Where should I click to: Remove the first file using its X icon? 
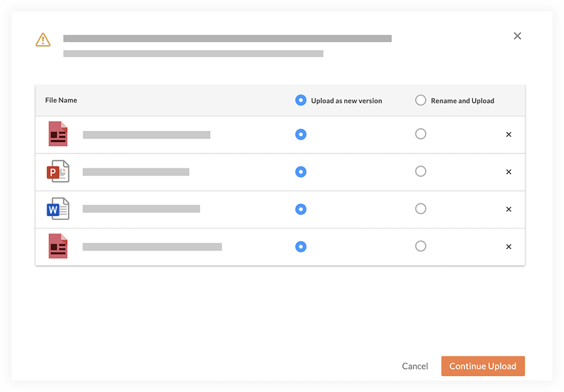508,134
